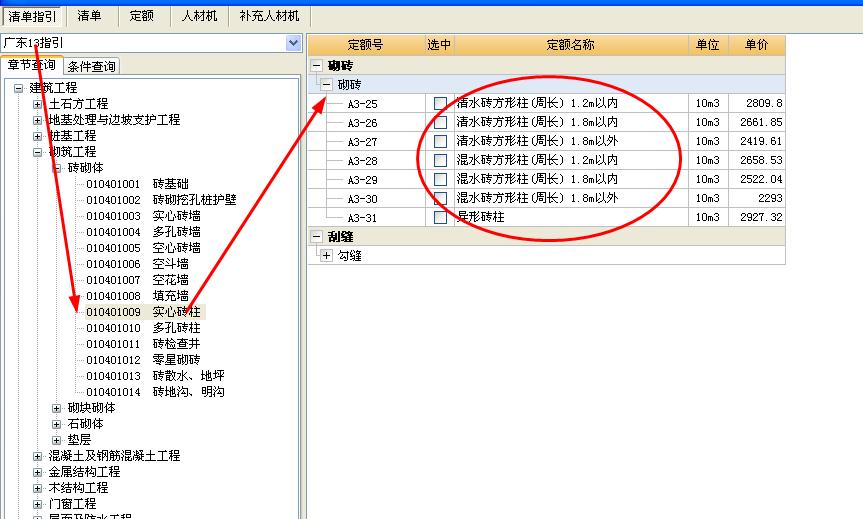The width and height of the screenshot is (863, 519).
Task: Check the box for A3-28
Action: point(440,160)
